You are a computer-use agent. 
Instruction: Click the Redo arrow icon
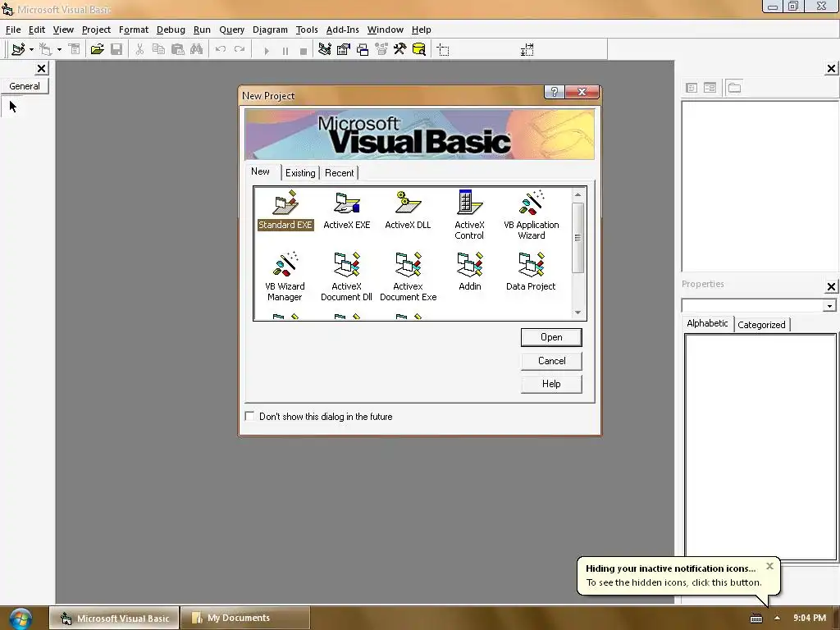tap(240, 50)
